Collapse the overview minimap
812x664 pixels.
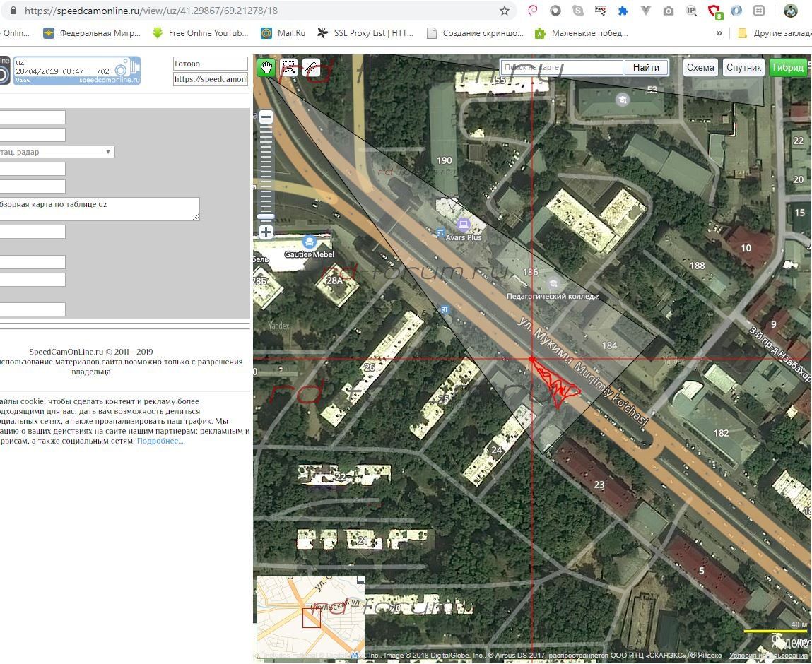tap(360, 580)
